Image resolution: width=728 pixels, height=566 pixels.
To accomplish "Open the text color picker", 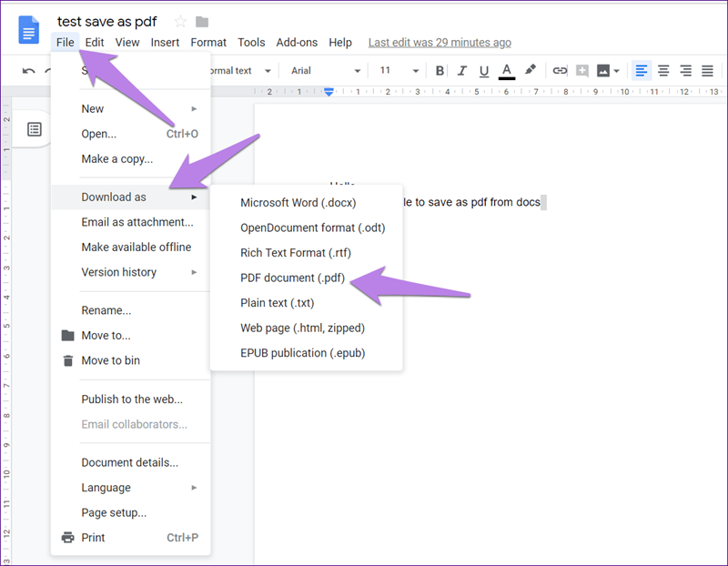I will 507,71.
